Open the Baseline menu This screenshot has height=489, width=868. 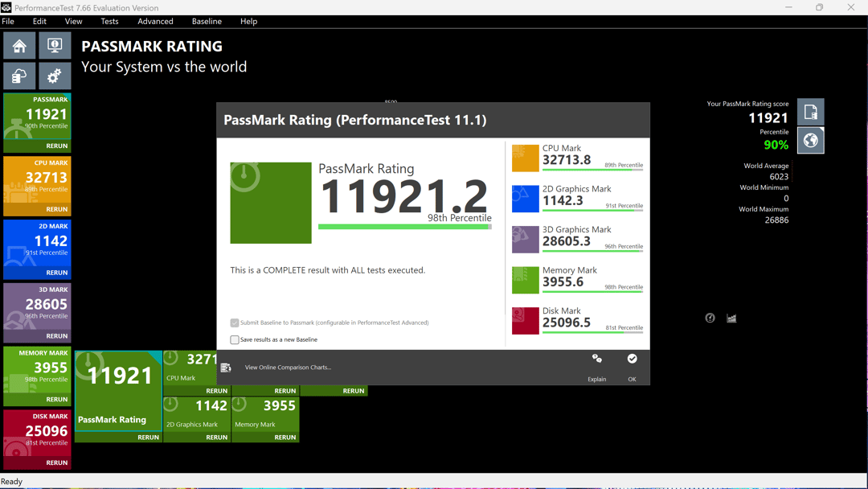pyautogui.click(x=207, y=21)
